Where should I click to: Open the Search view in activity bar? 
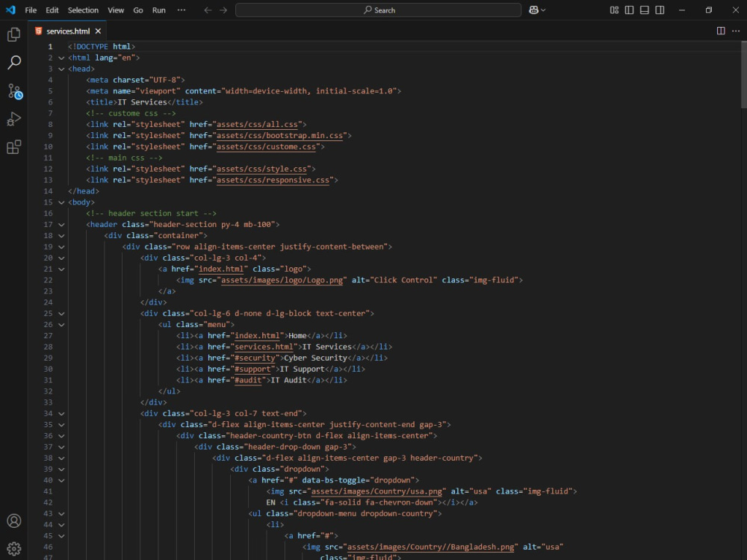(x=13, y=63)
